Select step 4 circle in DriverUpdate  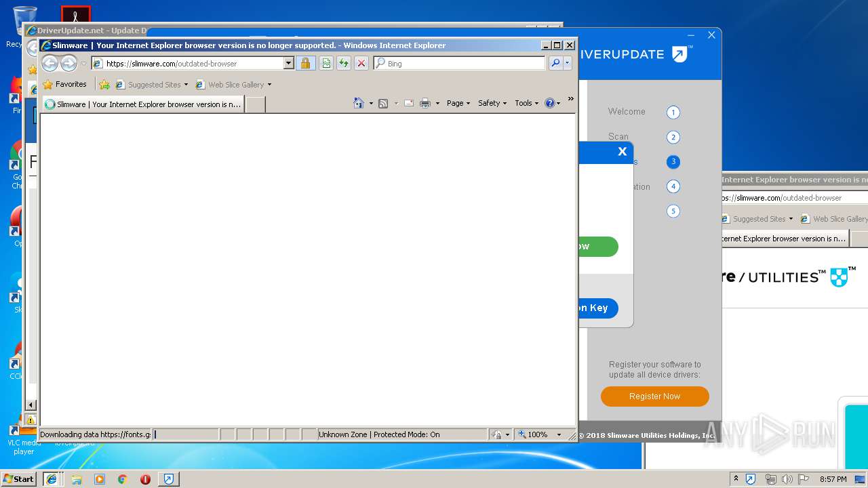point(673,186)
